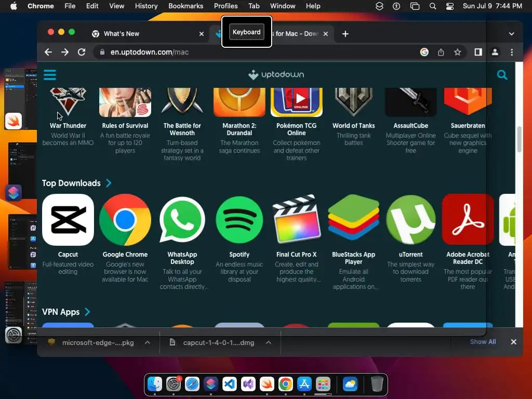Open the Bookmarks menu

[x=185, y=6]
